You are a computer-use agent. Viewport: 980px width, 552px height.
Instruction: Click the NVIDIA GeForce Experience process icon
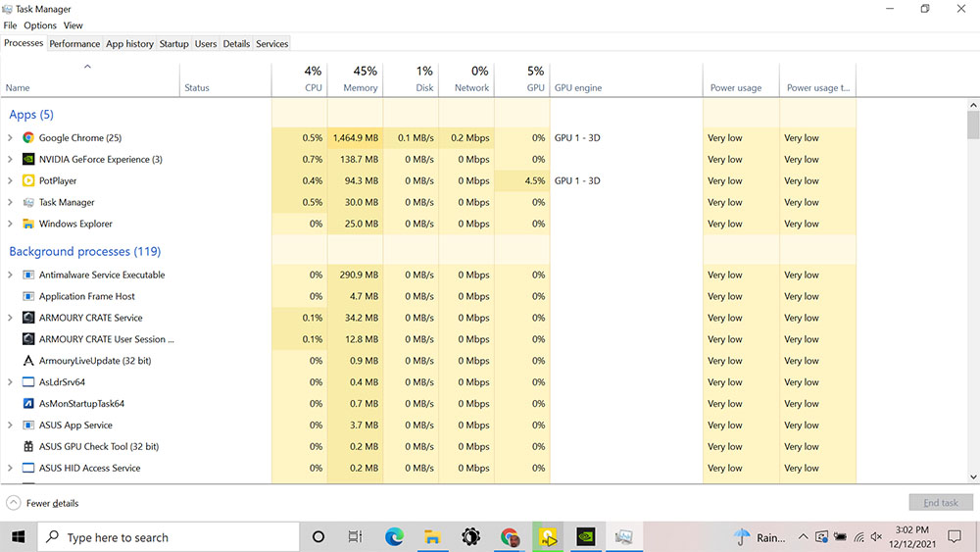(x=28, y=159)
